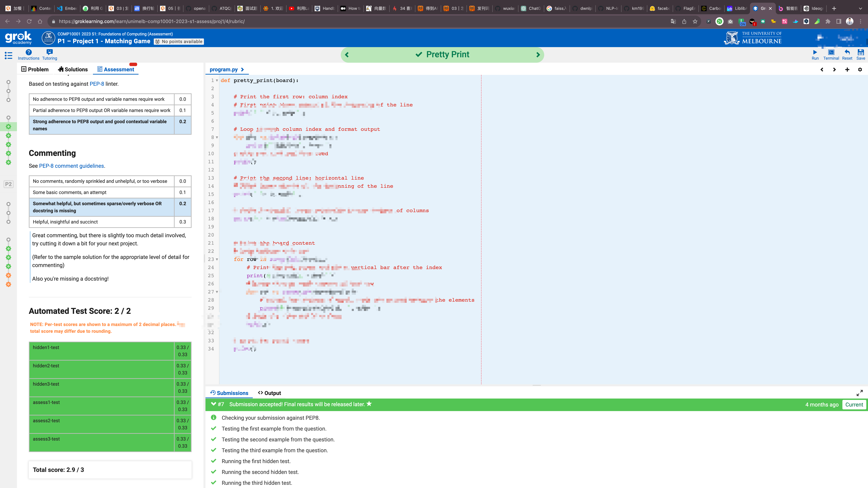Open the browser profile avatar

tap(850, 22)
